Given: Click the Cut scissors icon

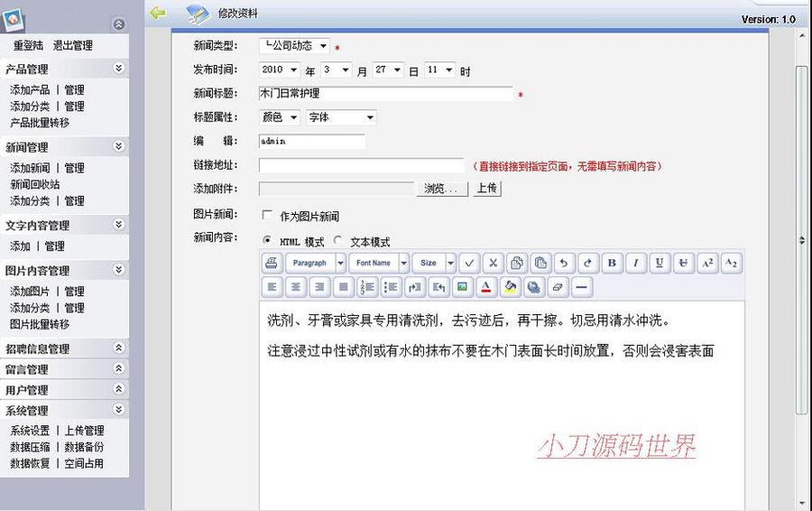Looking at the screenshot, I should tap(493, 263).
